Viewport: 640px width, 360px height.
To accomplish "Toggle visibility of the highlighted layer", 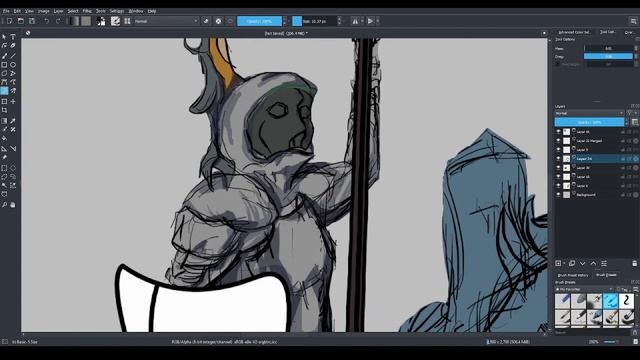I will tap(558, 158).
